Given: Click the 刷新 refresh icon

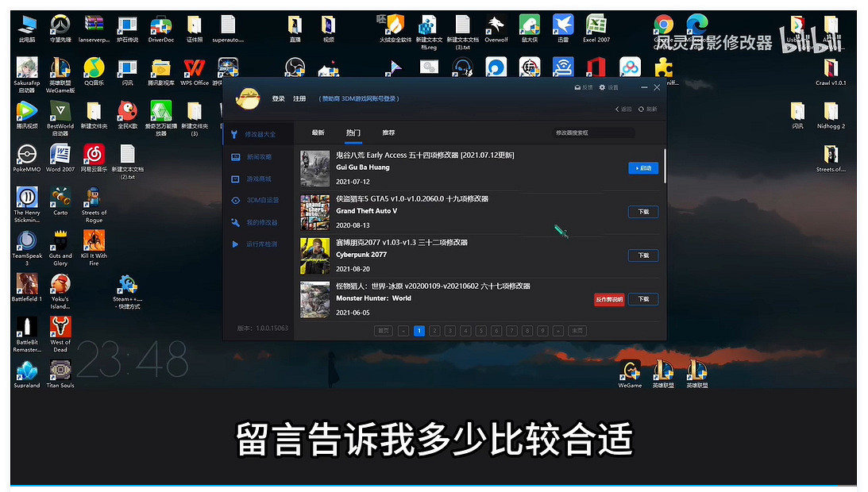Looking at the screenshot, I should pyautogui.click(x=642, y=110).
